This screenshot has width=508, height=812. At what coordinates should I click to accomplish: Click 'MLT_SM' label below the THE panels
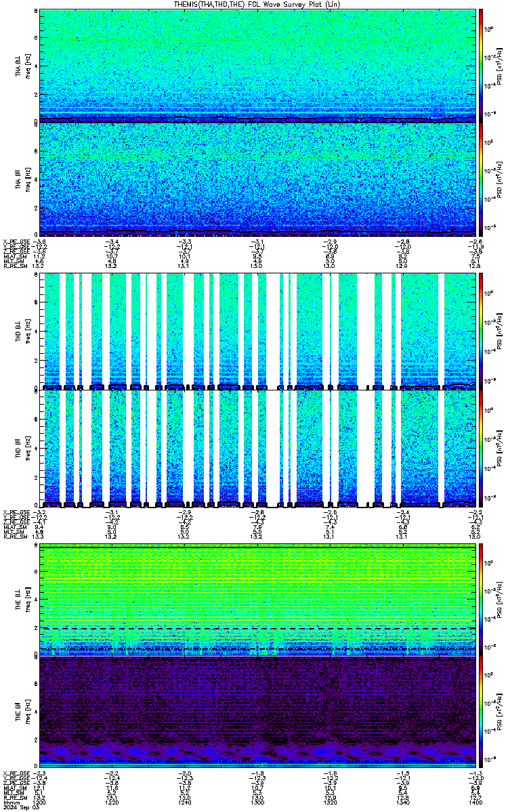(13, 793)
